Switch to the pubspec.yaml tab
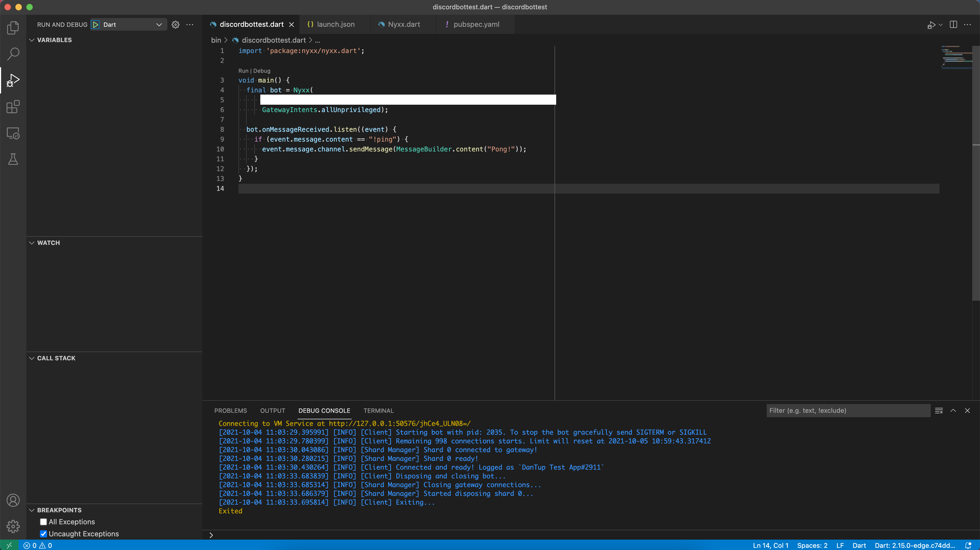Screen dimensions: 980x550 476,24
